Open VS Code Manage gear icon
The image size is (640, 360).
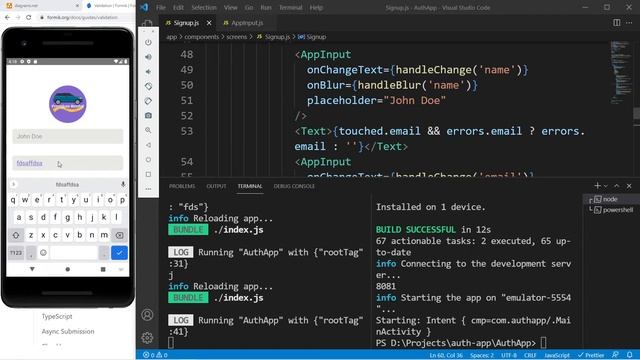(x=147, y=338)
